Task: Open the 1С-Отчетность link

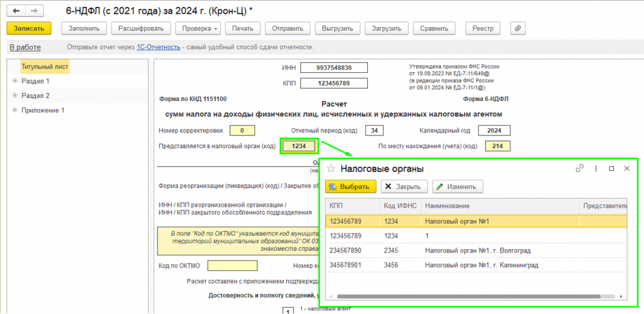Action: (x=158, y=47)
